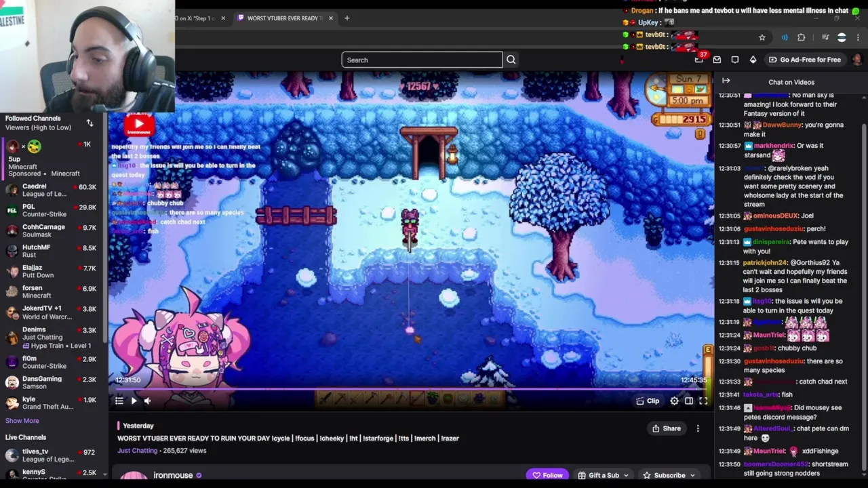Open the Whispers speech bubble icon
The height and width of the screenshot is (488, 868).
pos(735,60)
